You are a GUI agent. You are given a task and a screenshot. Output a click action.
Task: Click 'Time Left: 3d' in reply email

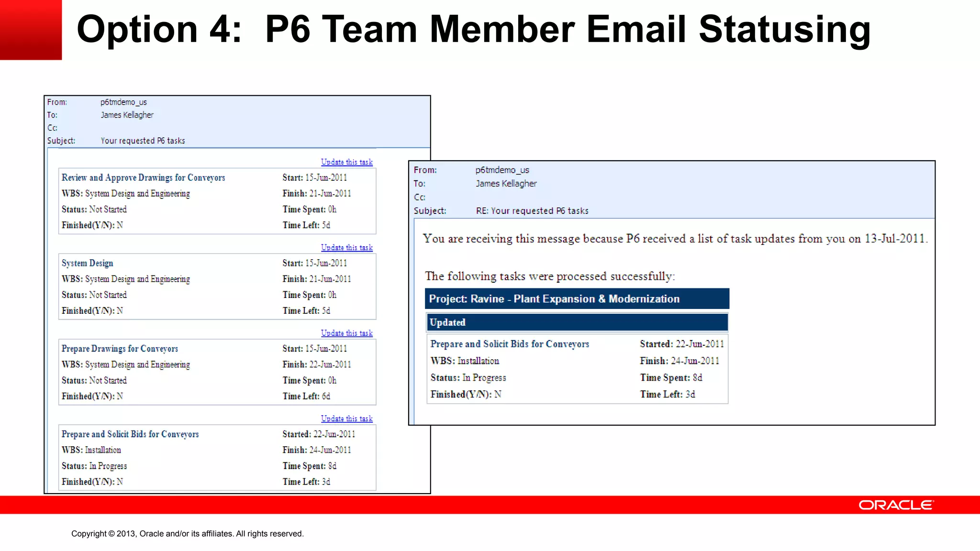[668, 395]
